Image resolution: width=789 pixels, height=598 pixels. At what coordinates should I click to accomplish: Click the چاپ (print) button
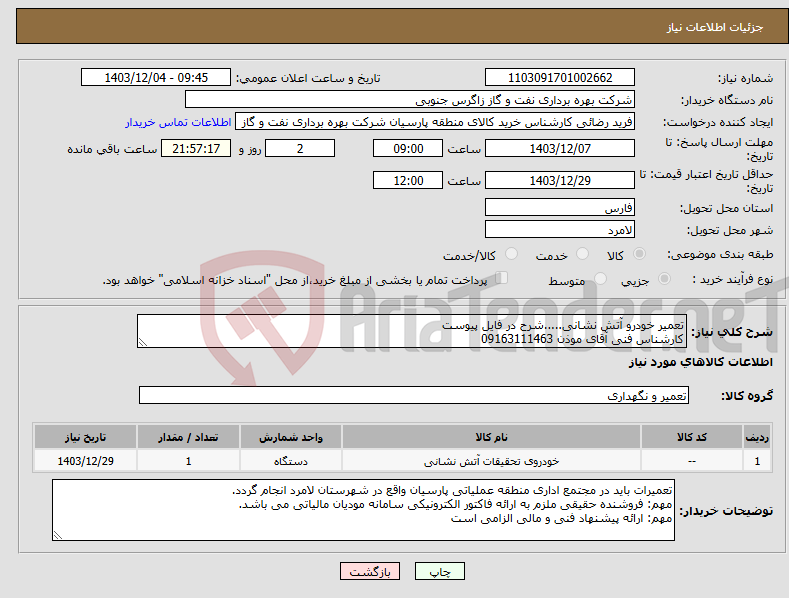pos(439,571)
